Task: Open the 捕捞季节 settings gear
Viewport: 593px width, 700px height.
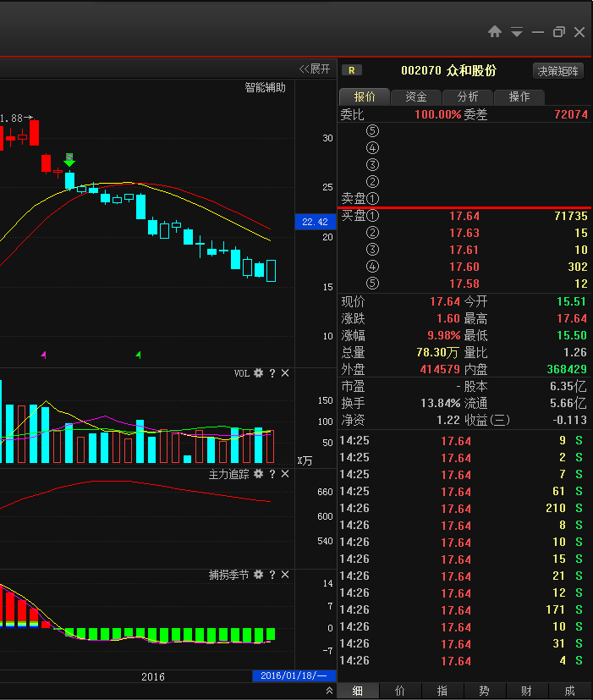Action: (x=258, y=575)
